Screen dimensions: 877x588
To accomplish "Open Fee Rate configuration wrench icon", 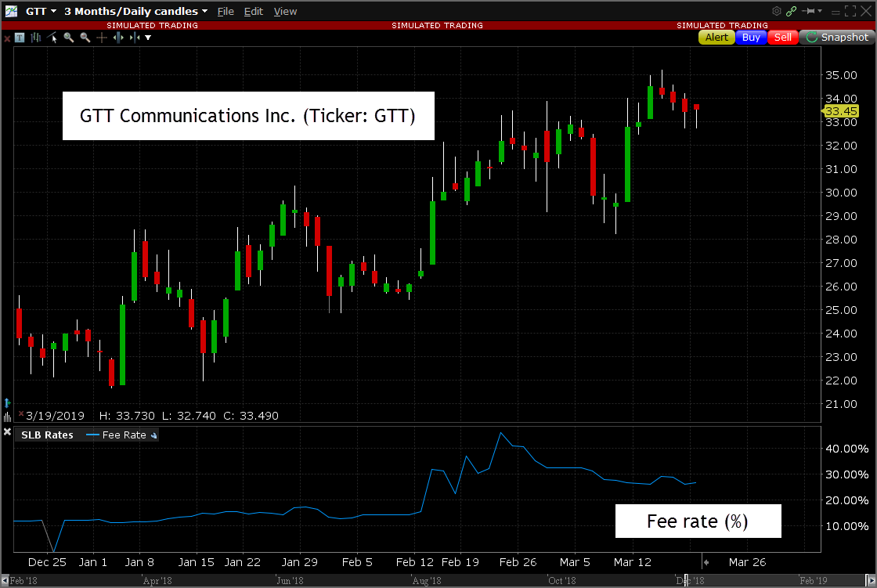I will pyautogui.click(x=153, y=435).
